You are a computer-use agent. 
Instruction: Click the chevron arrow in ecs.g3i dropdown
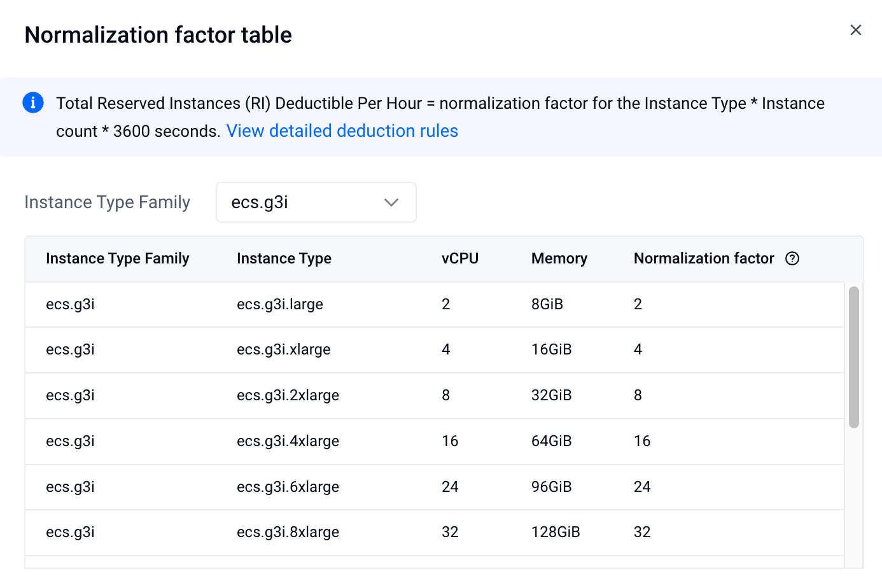(x=391, y=202)
